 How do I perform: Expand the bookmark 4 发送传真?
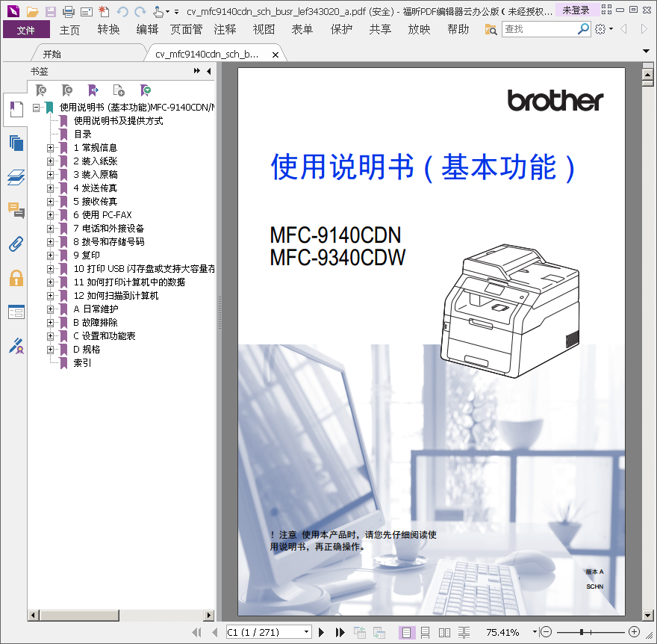click(50, 188)
